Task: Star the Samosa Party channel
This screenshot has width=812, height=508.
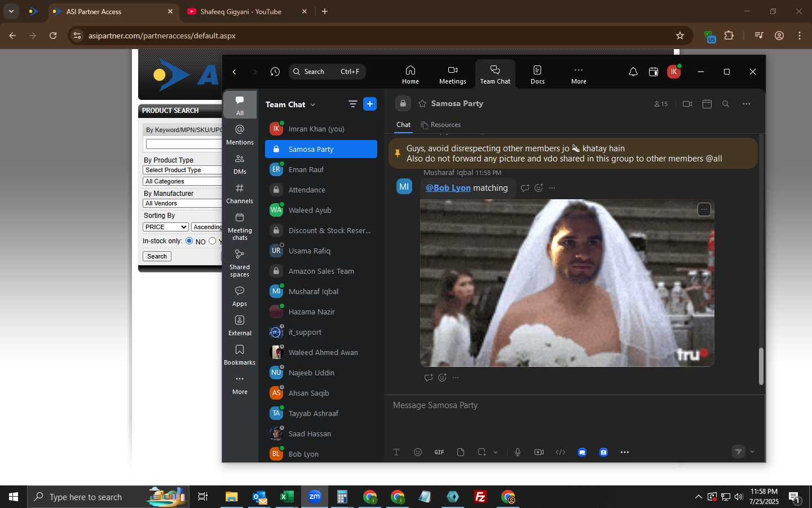Action: pos(422,104)
